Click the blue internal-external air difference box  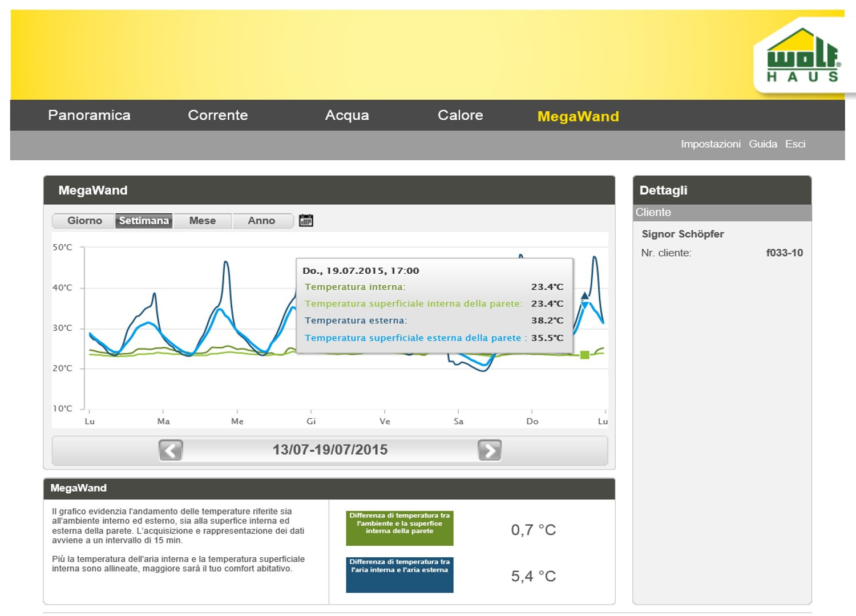(x=399, y=574)
